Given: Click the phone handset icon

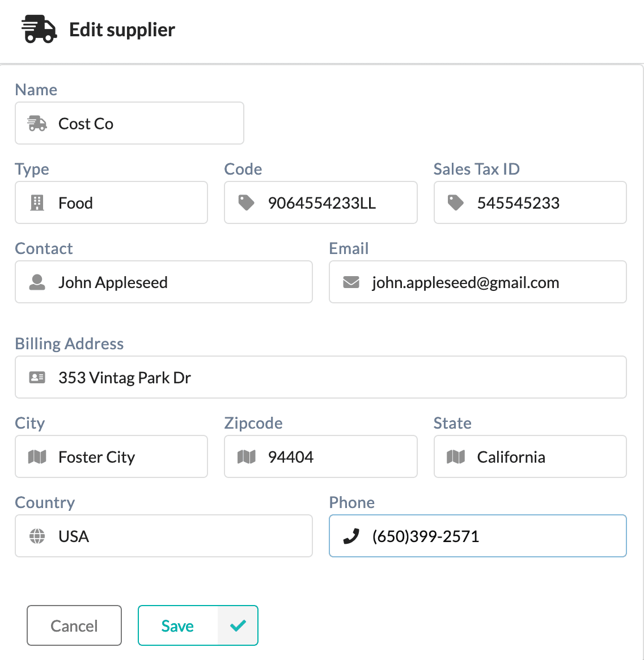Looking at the screenshot, I should pyautogui.click(x=351, y=536).
